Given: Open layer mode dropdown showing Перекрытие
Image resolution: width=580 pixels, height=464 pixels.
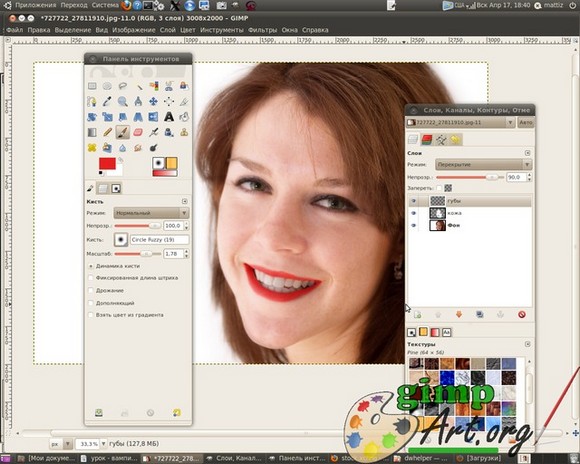Looking at the screenshot, I should (484, 165).
